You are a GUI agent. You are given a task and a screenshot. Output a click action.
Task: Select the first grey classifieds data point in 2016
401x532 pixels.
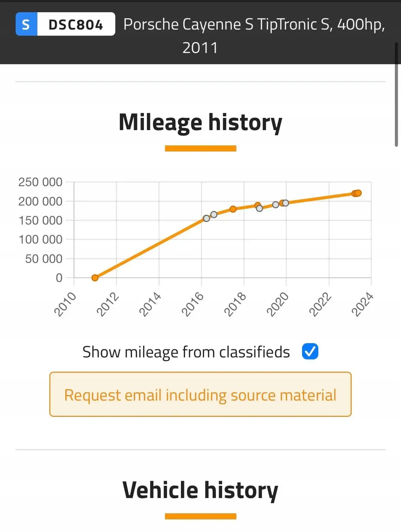(206, 218)
